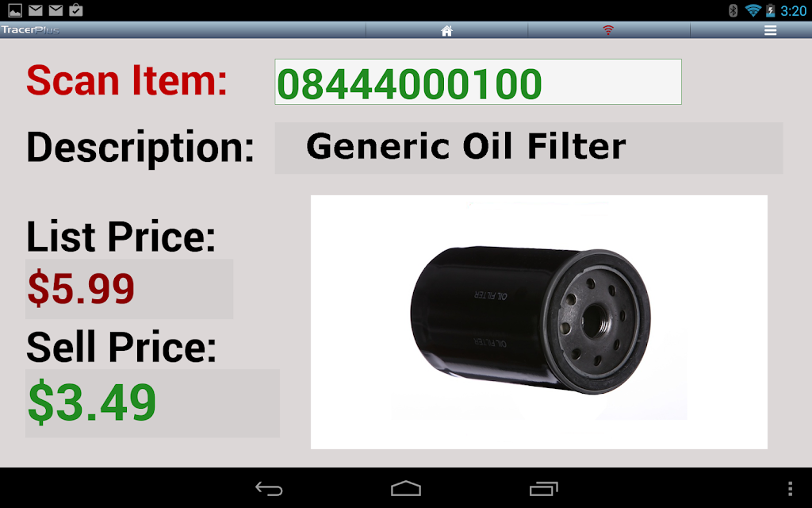Screen dimensions: 812x508
Task: Open the recent apps overview button
Action: (x=543, y=488)
